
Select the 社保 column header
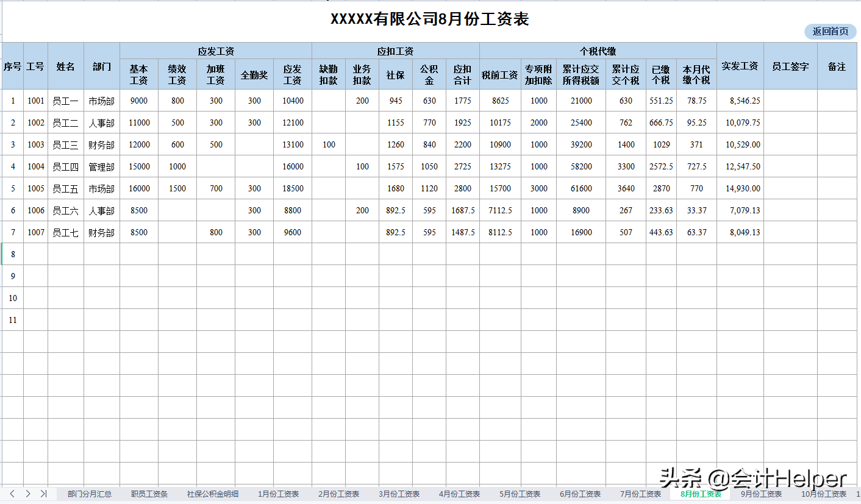tap(396, 75)
